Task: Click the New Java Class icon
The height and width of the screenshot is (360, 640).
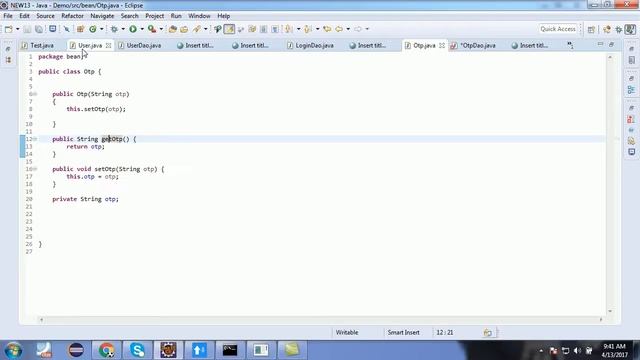Action: [93, 29]
